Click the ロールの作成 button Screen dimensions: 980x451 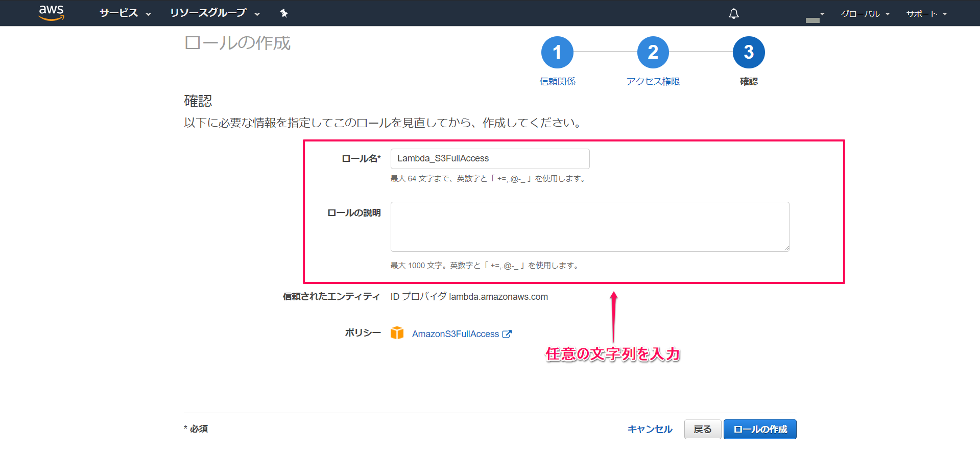(760, 430)
